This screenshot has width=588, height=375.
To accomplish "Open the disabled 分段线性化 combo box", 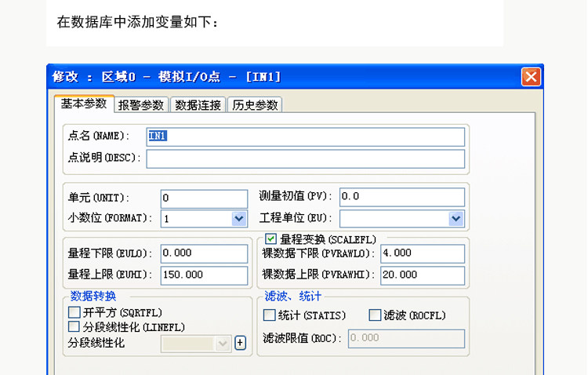I will pos(196,344).
